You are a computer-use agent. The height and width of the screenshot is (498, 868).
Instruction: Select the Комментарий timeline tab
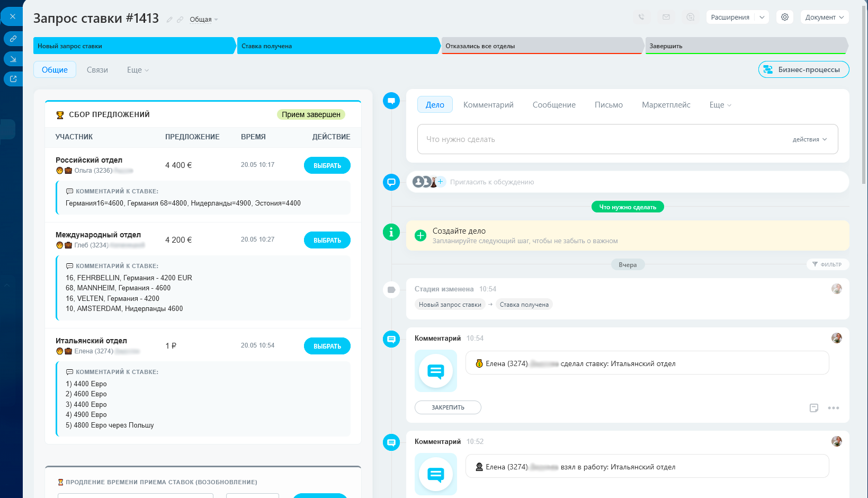(x=488, y=105)
